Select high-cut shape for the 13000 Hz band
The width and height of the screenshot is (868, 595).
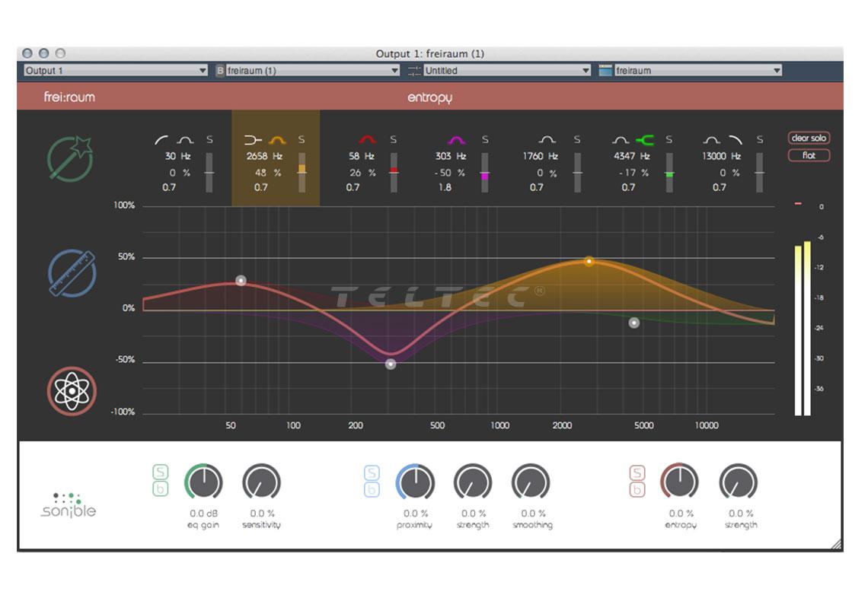tap(736, 140)
